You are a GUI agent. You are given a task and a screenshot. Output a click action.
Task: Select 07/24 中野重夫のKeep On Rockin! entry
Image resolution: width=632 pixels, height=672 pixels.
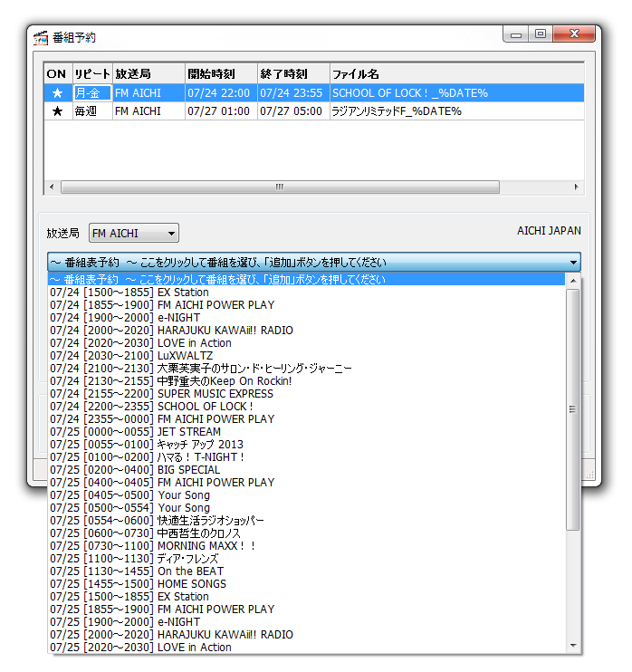[306, 381]
